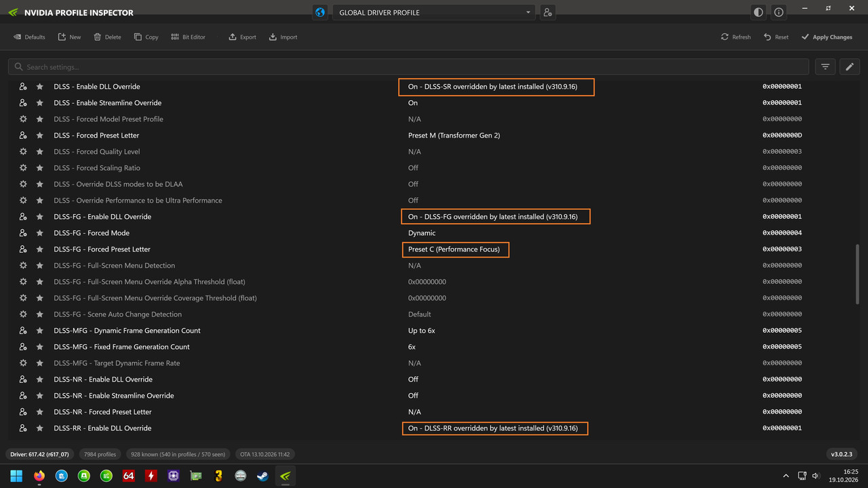The height and width of the screenshot is (488, 868).
Task: Open the Bit Editor
Action: (x=188, y=37)
